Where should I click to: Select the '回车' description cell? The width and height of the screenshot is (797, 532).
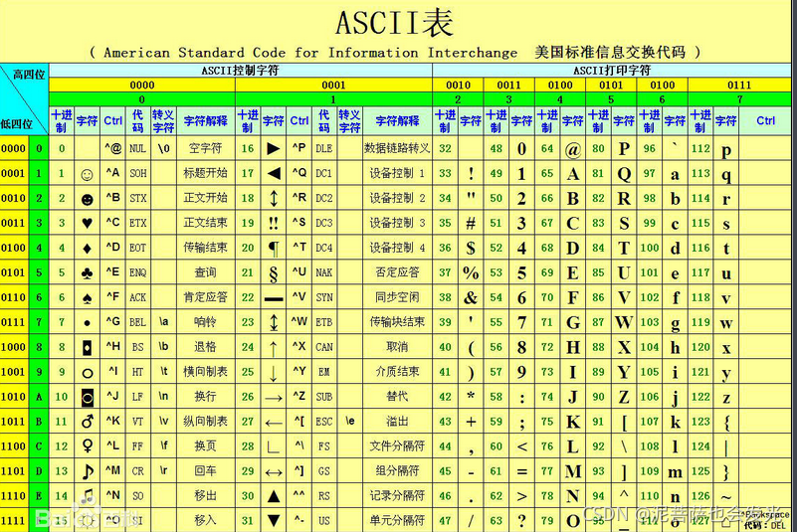[205, 471]
